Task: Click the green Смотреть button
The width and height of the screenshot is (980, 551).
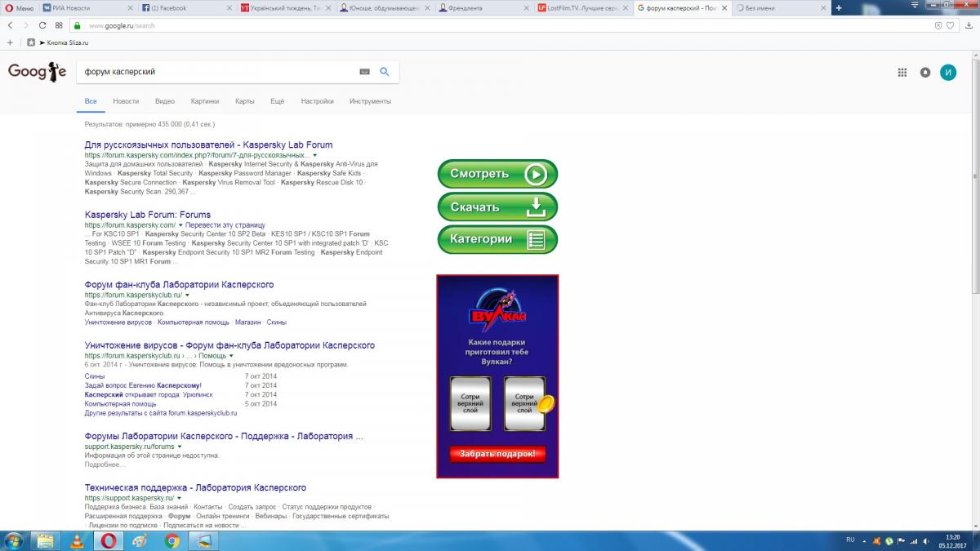Action: point(497,174)
